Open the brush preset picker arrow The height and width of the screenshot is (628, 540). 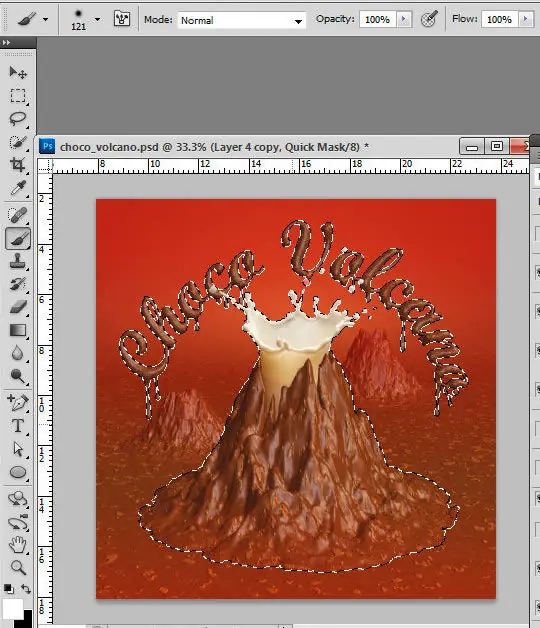point(97,19)
